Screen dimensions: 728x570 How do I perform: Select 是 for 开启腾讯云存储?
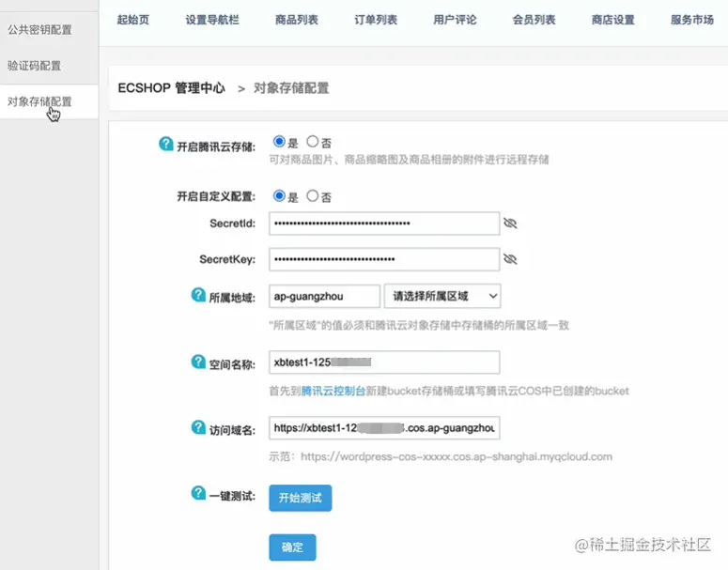(279, 142)
